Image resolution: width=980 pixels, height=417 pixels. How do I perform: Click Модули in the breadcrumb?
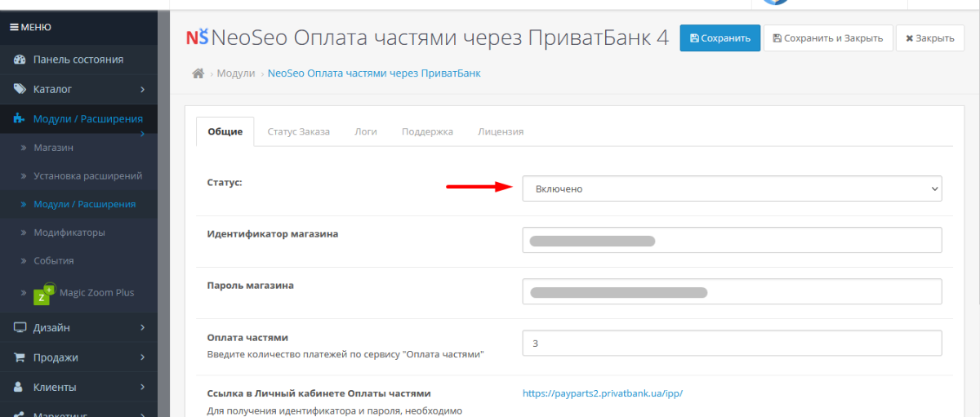pos(236,73)
